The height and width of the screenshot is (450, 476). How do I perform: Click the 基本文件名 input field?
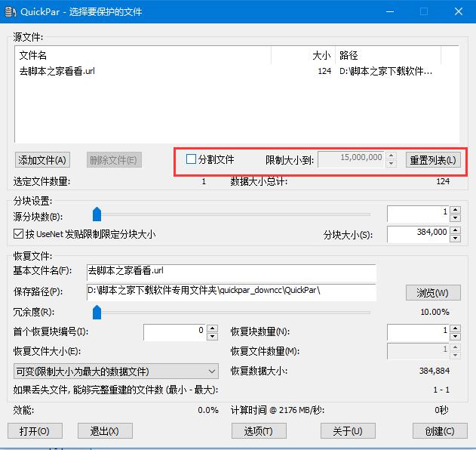pyautogui.click(x=232, y=272)
